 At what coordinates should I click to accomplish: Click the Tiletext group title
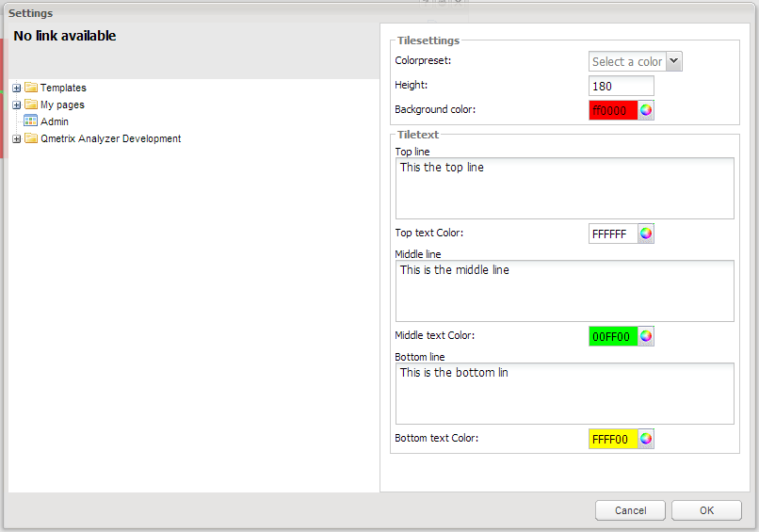point(418,135)
